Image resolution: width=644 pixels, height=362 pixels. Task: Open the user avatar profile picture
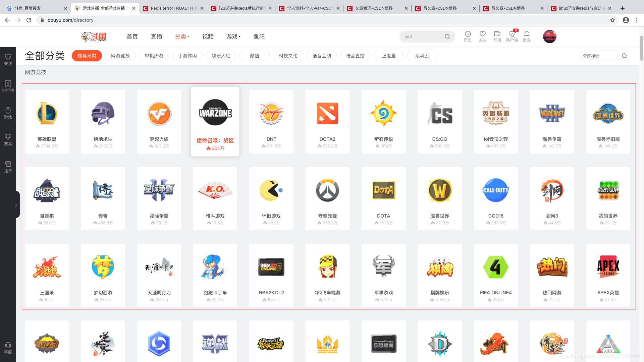pyautogui.click(x=549, y=37)
